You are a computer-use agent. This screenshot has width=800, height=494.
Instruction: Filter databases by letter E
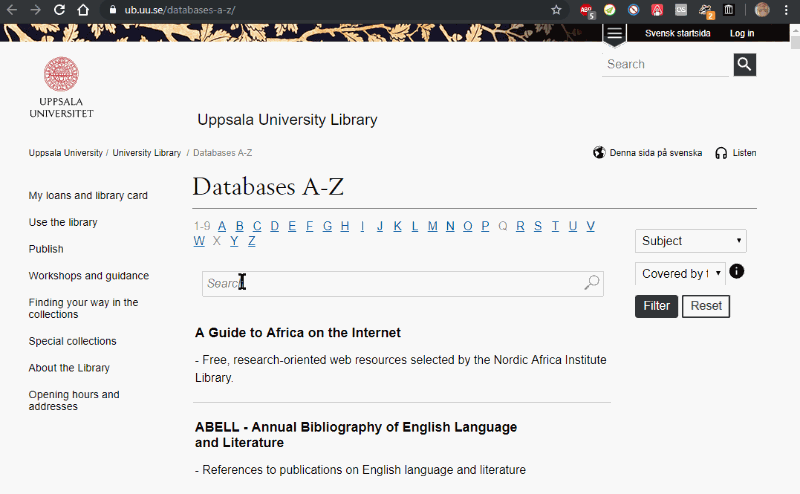click(292, 226)
